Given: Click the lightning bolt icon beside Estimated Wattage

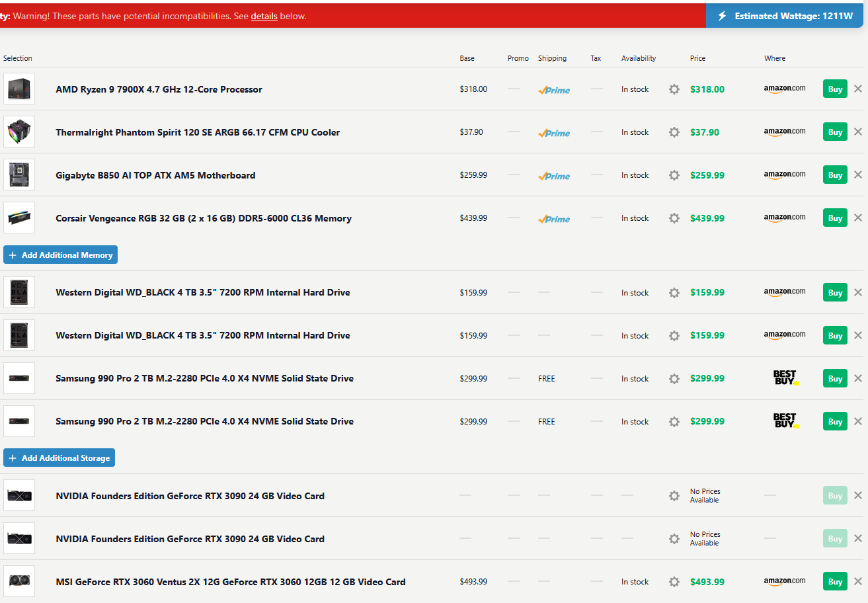Looking at the screenshot, I should [723, 16].
